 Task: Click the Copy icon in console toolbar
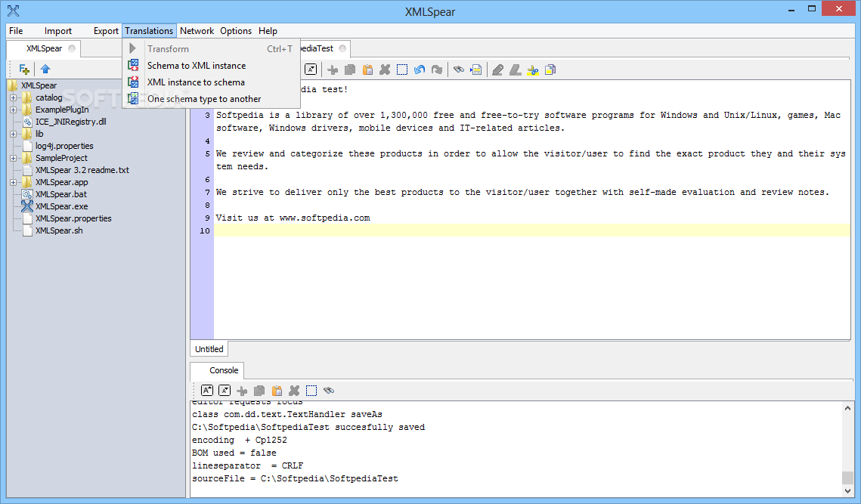coord(259,391)
